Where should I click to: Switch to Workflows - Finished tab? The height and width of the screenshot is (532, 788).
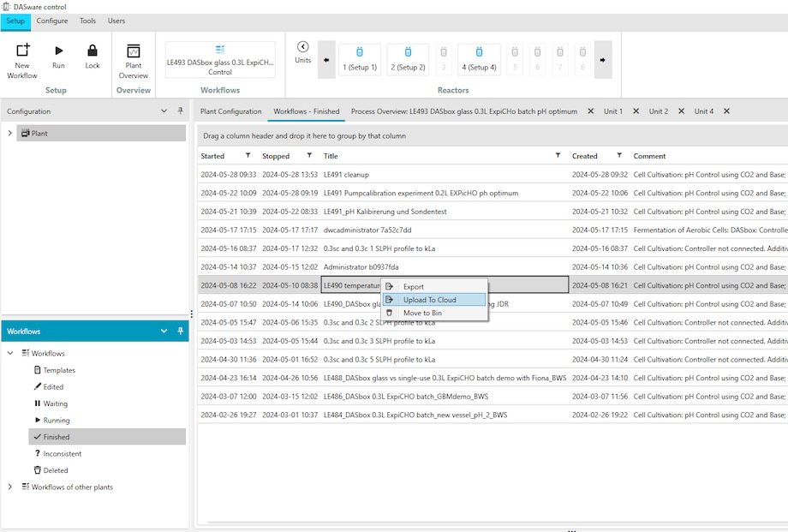pos(307,111)
